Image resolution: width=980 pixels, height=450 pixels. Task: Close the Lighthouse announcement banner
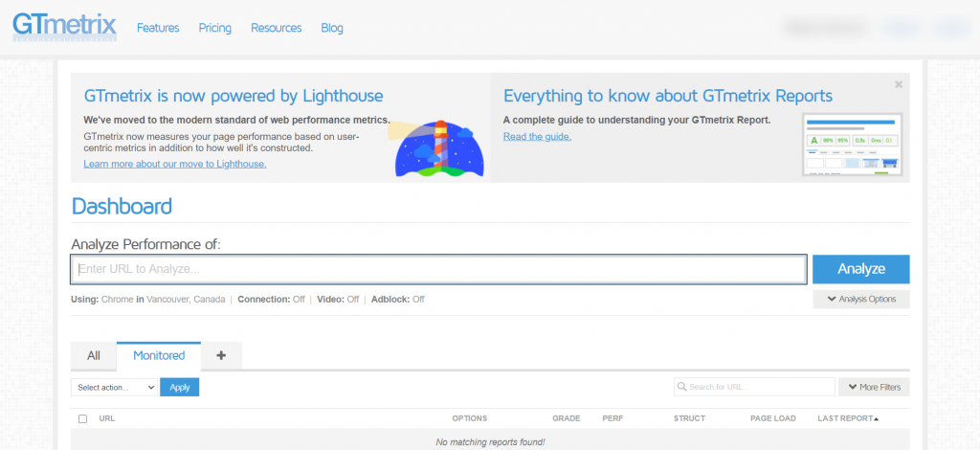tap(899, 84)
